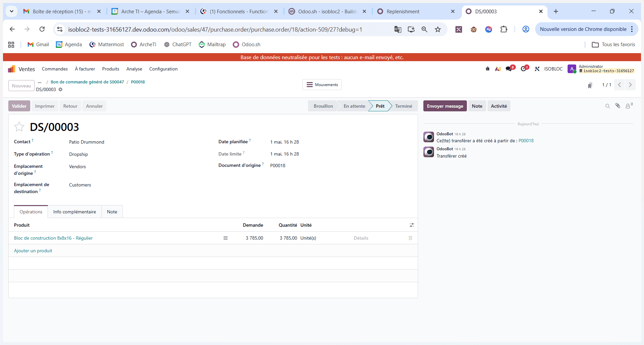Open the Mouvements smart button
Image resolution: width=644 pixels, height=345 pixels.
pyautogui.click(x=322, y=85)
